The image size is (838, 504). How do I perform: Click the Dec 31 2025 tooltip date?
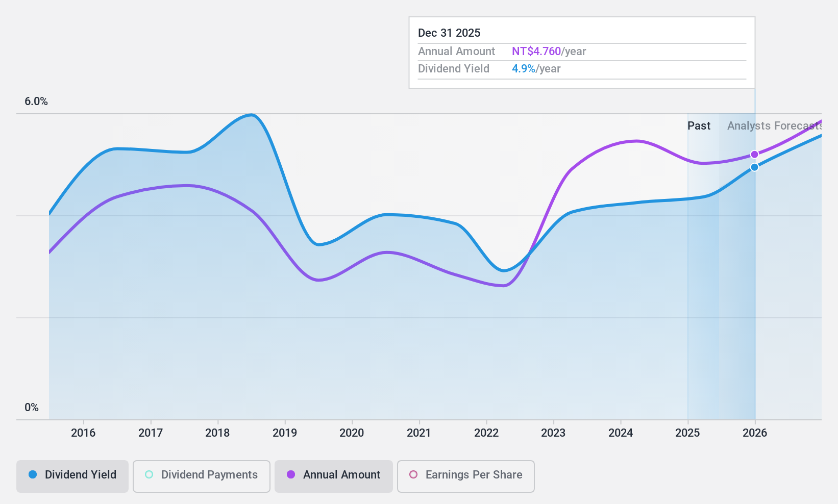tap(449, 33)
